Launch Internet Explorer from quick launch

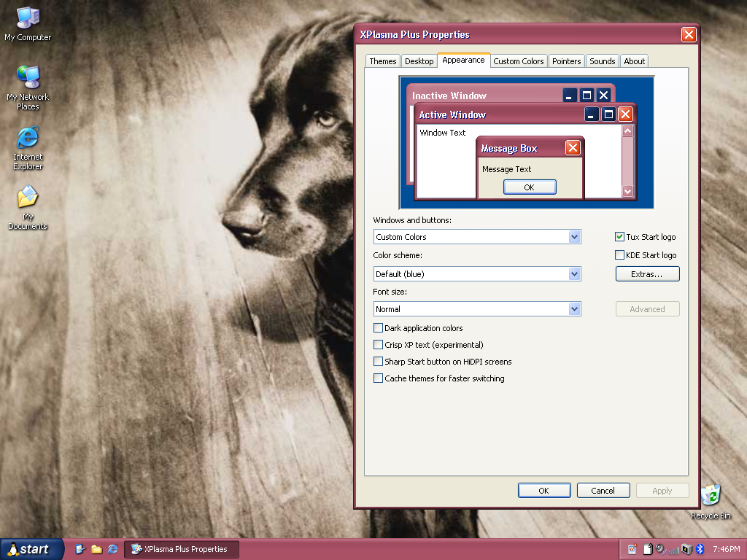point(113,549)
